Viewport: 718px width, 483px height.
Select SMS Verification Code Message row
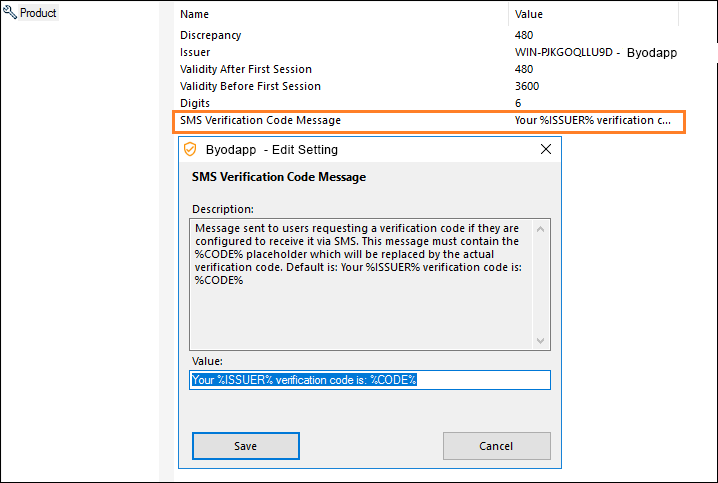point(261,120)
